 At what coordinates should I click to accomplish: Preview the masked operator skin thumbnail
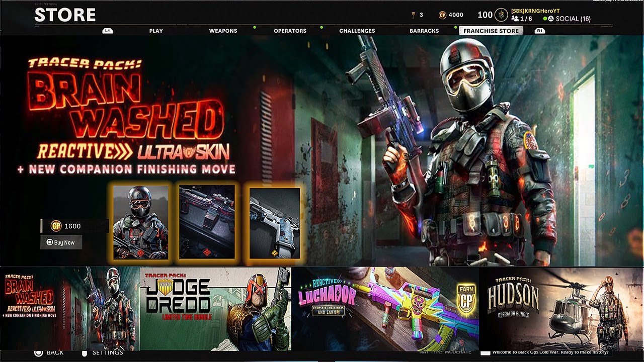[141, 222]
